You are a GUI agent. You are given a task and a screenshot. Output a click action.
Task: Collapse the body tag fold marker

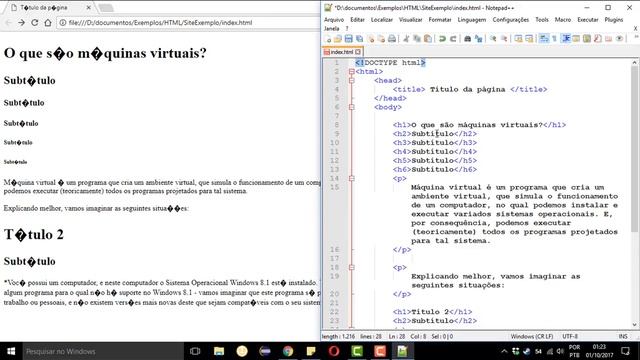[352, 107]
